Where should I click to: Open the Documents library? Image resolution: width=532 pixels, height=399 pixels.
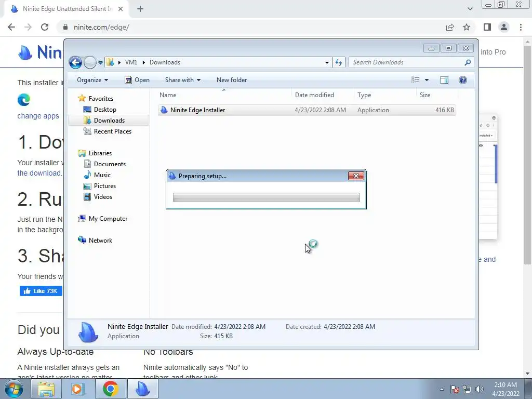click(x=110, y=164)
